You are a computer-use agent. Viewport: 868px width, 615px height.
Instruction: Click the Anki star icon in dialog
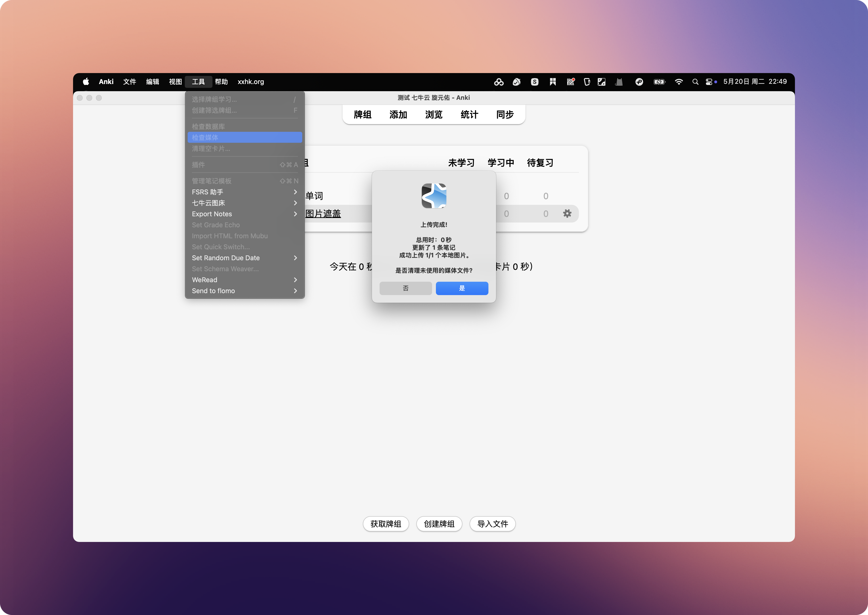tap(434, 196)
